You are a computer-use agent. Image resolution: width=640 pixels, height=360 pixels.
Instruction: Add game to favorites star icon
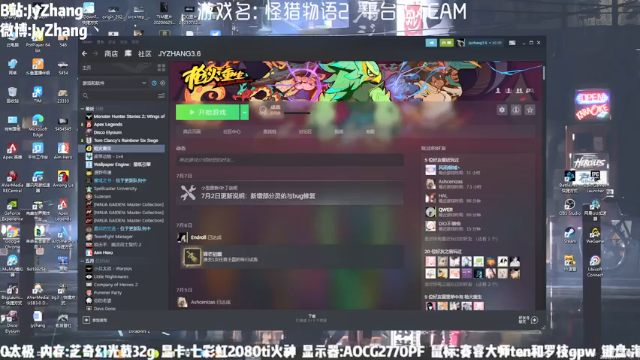click(530, 110)
